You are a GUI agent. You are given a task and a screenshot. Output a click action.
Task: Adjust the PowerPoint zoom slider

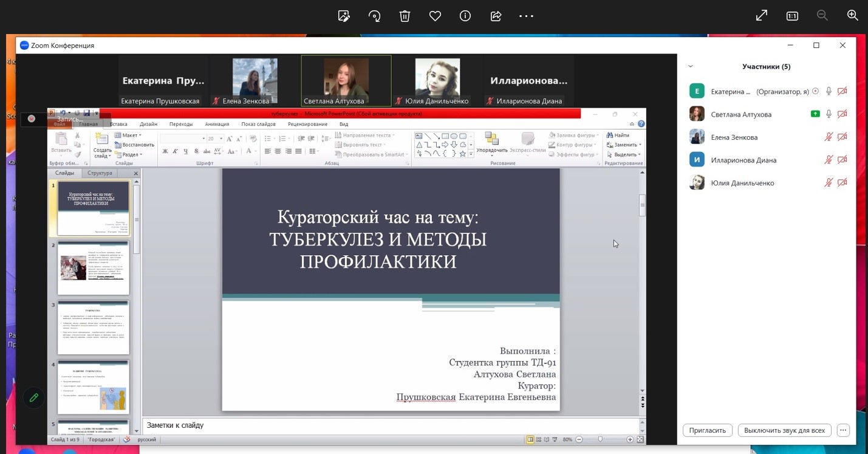pyautogui.click(x=600, y=439)
